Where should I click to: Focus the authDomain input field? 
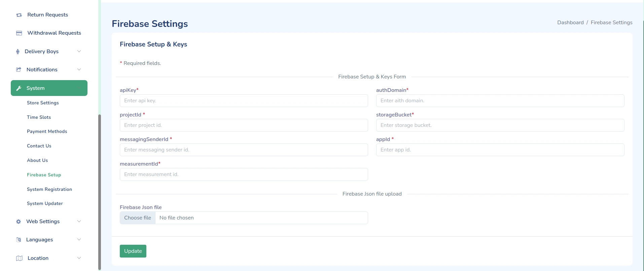(500, 101)
